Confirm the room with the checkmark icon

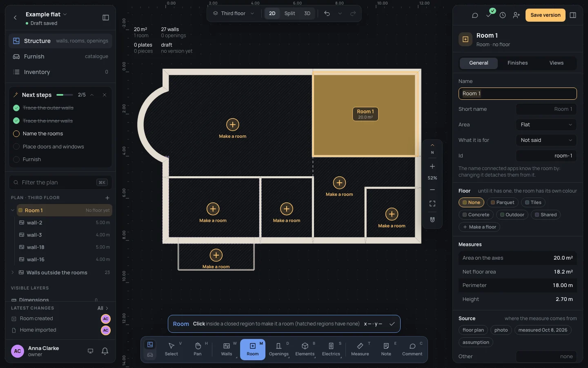tap(392, 324)
